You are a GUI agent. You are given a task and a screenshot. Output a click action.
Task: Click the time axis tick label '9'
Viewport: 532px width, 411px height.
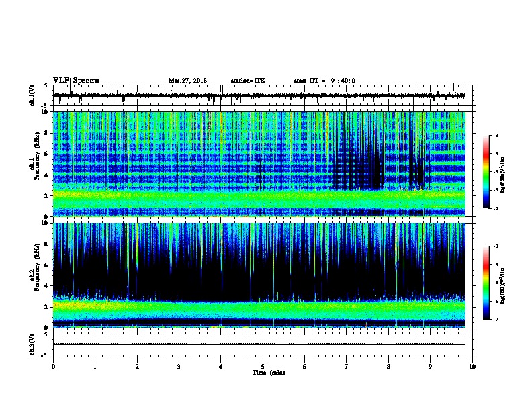pyautogui.click(x=430, y=367)
